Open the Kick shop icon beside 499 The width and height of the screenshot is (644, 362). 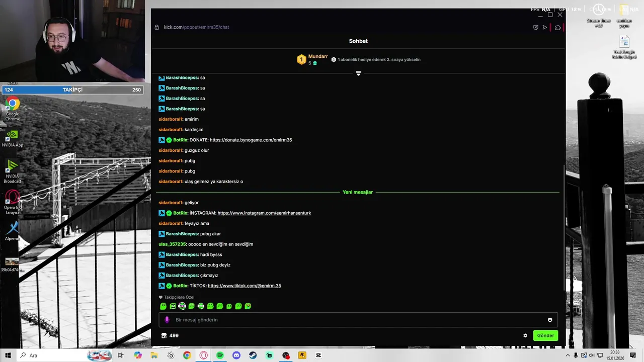click(x=164, y=335)
